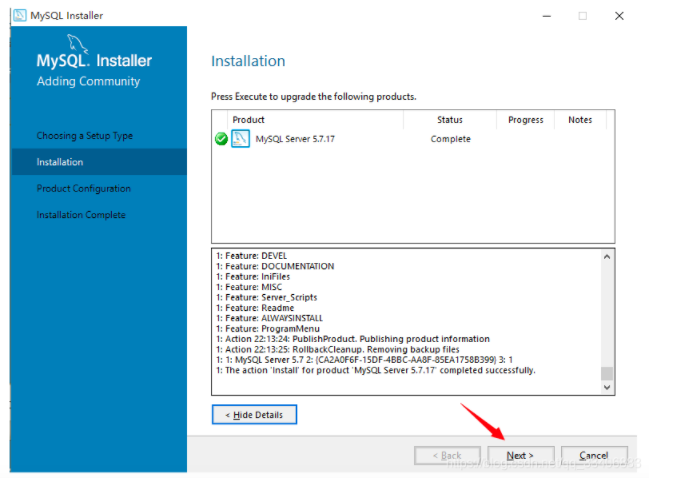Click log line 'Feature: DEVEL'

point(251,256)
